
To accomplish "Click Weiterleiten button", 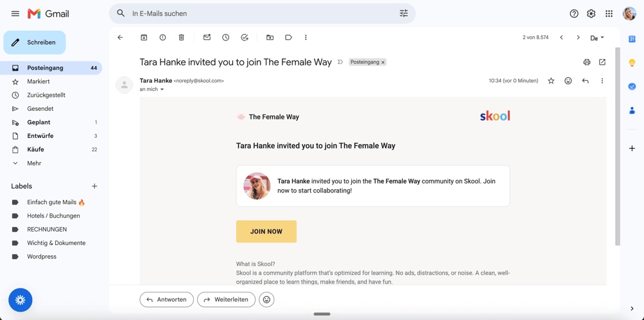I will click(x=226, y=299).
